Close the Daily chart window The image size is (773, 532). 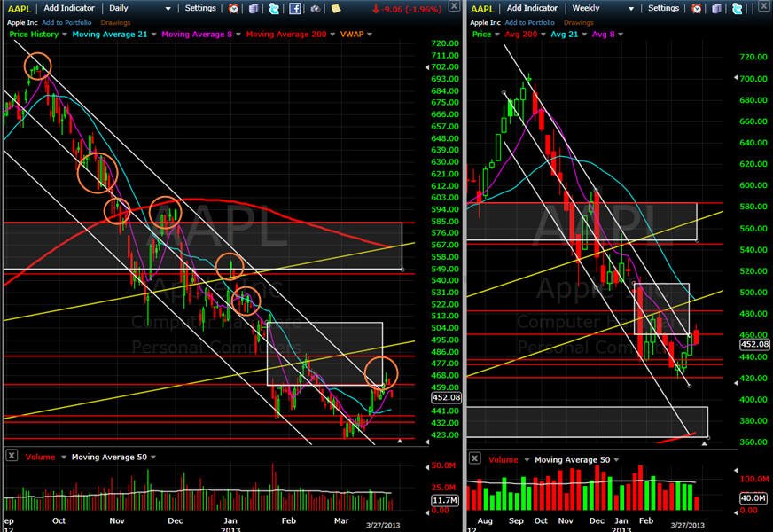[x=454, y=6]
